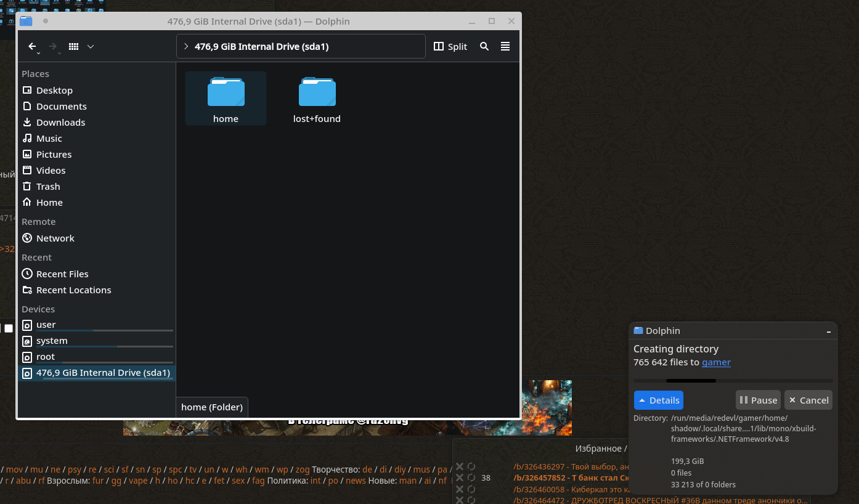This screenshot has height=504, width=859.
Task: Open the lost+found folder
Action: pos(317,92)
